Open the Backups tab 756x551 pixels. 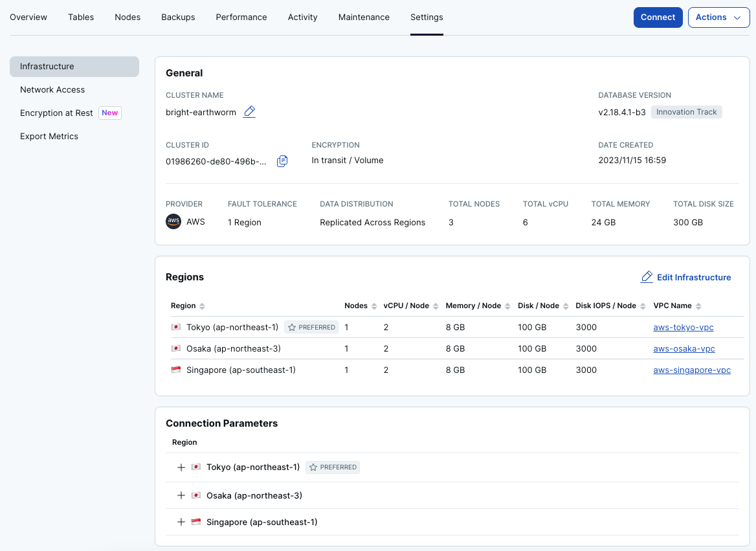(x=178, y=17)
